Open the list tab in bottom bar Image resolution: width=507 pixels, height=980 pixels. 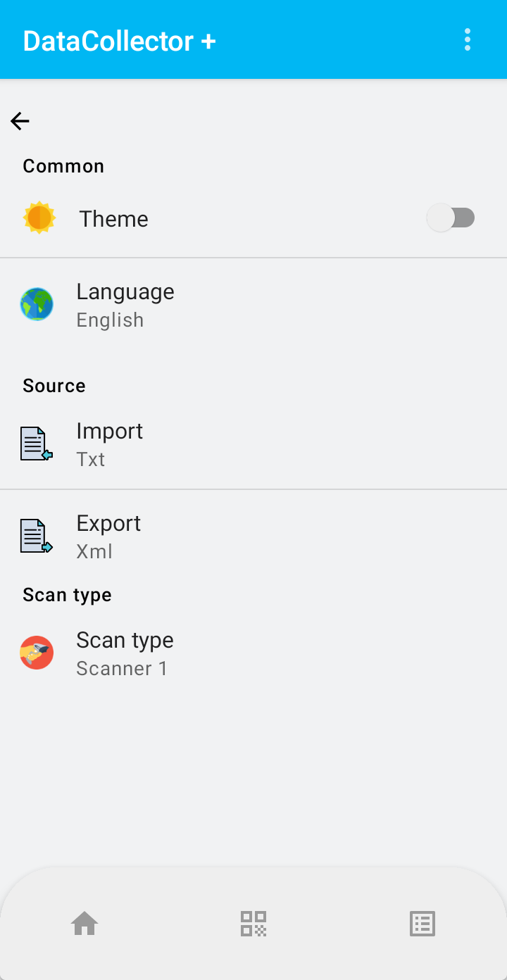pos(423,923)
